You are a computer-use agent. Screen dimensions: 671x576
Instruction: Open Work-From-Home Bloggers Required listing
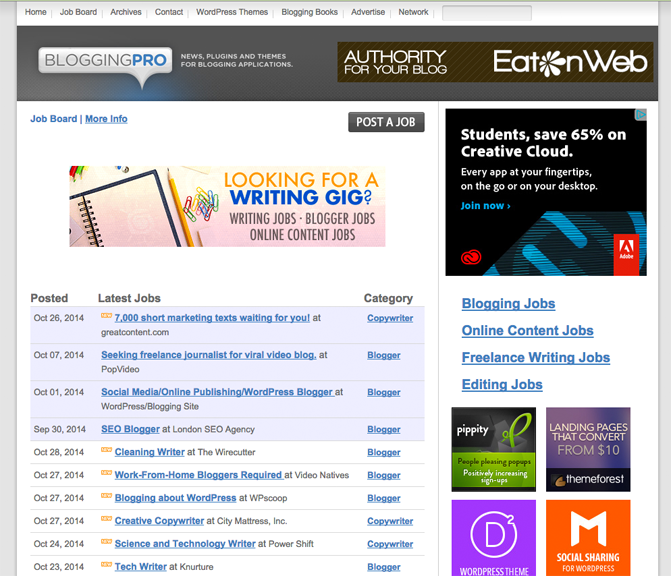[x=199, y=475]
